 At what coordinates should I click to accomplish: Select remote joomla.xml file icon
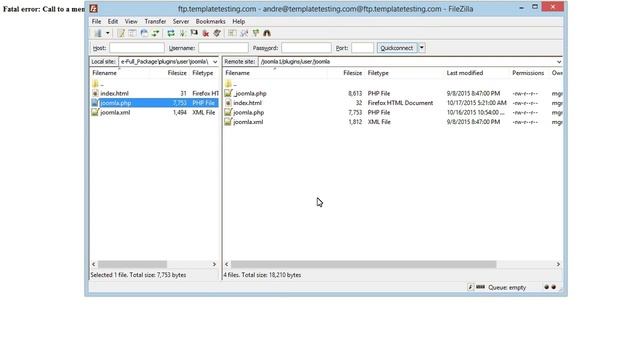pos(228,122)
